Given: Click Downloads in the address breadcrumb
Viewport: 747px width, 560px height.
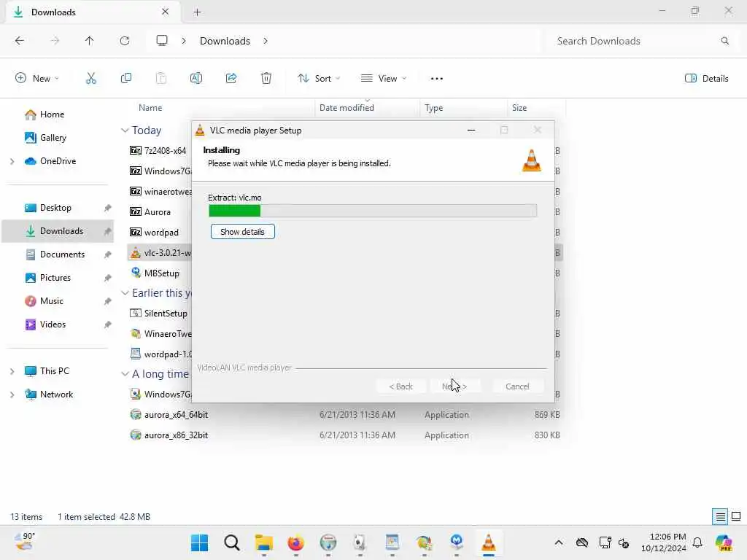Looking at the screenshot, I should click(x=225, y=41).
